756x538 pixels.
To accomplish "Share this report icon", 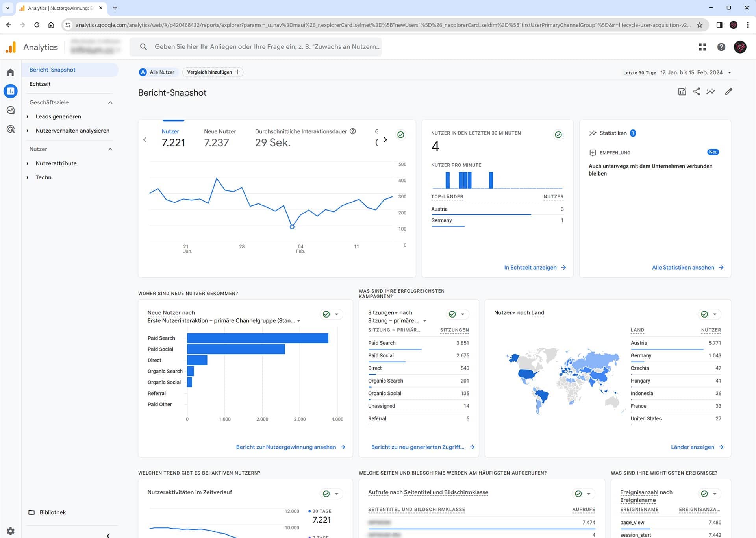I will coord(697,92).
